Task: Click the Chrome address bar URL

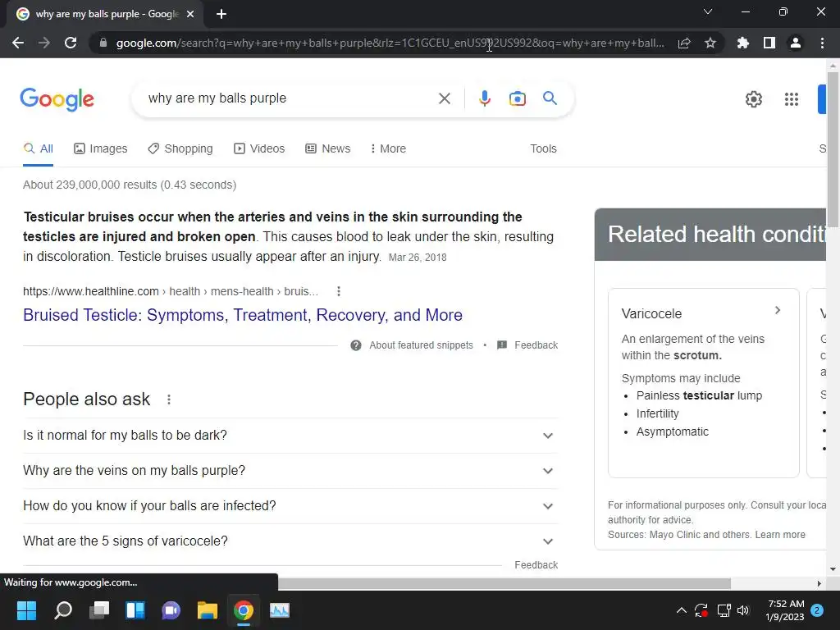Action: 390,43
